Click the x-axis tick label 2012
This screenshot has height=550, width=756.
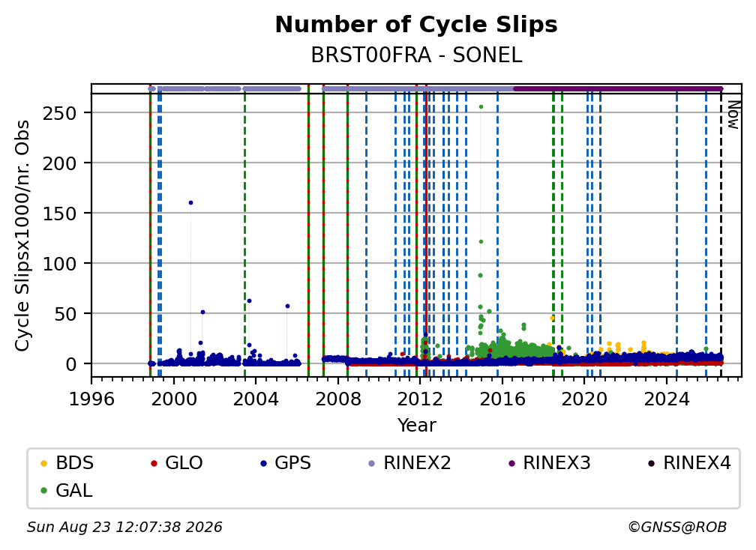[x=420, y=399]
